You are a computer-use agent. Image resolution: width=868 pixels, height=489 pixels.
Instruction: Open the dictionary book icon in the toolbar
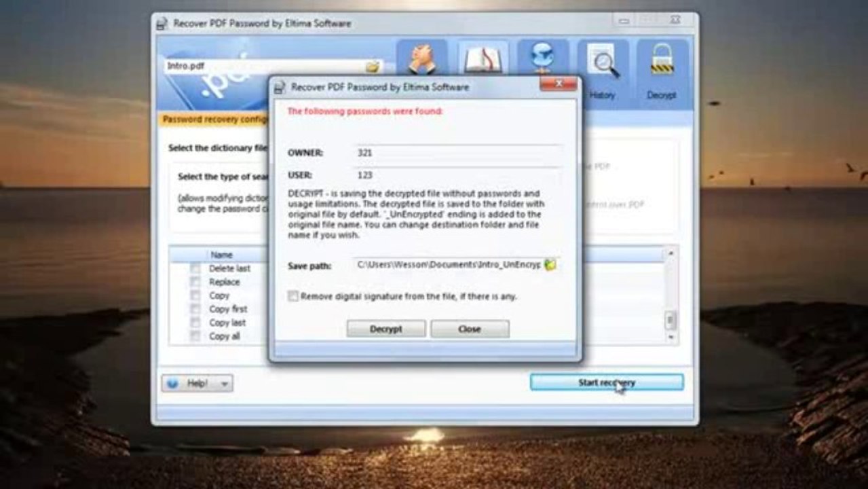(x=482, y=59)
